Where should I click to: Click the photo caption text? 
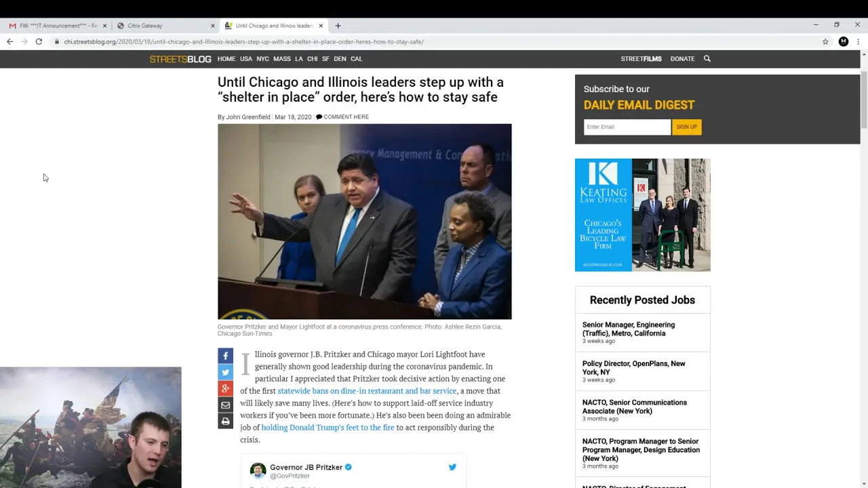pyautogui.click(x=359, y=330)
